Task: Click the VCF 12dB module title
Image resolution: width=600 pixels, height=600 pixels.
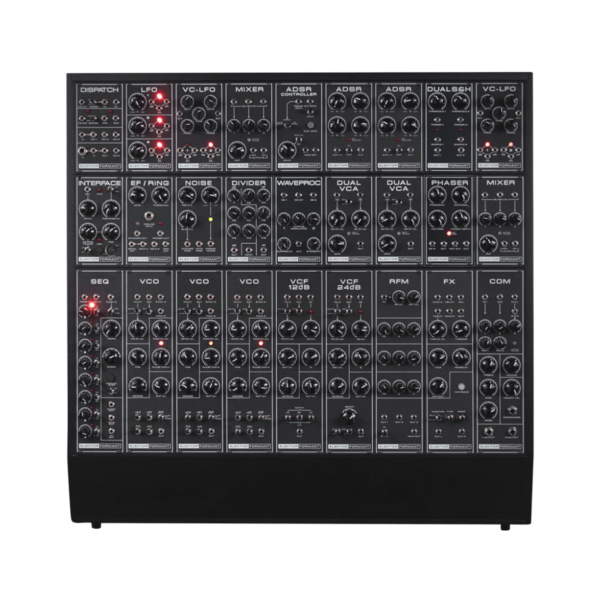Action: [x=299, y=284]
